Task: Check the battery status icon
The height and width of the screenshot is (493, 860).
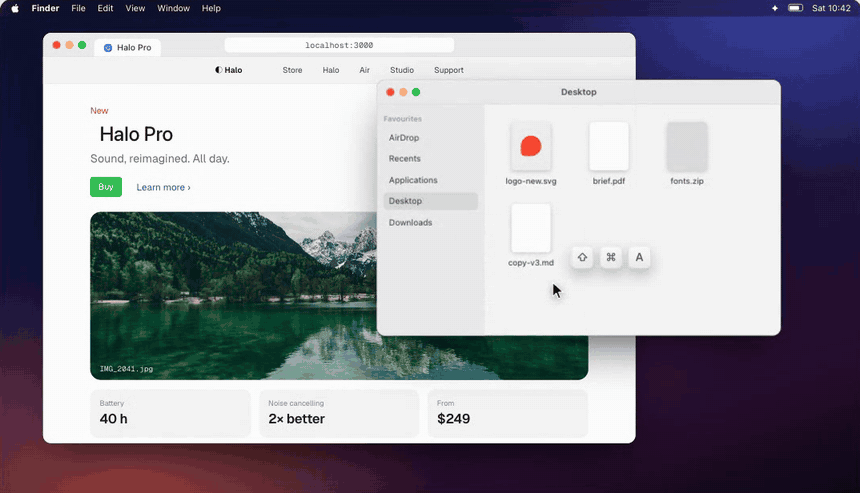Action: pyautogui.click(x=795, y=8)
